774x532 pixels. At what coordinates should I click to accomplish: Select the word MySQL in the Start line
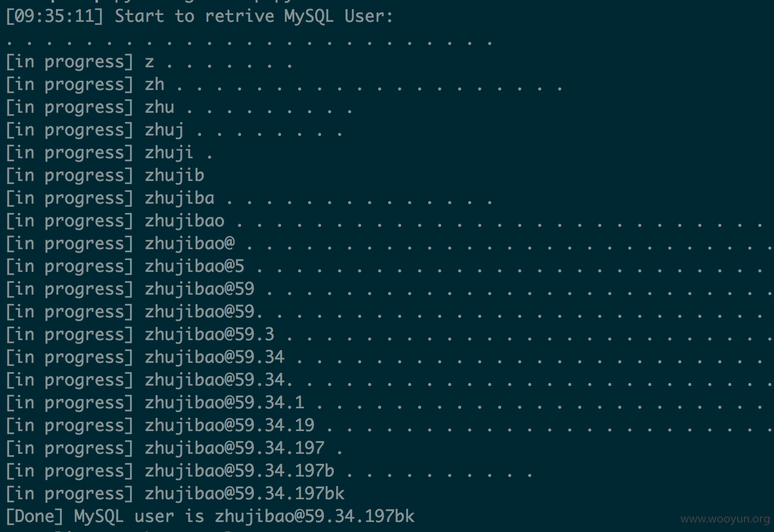coord(309,16)
